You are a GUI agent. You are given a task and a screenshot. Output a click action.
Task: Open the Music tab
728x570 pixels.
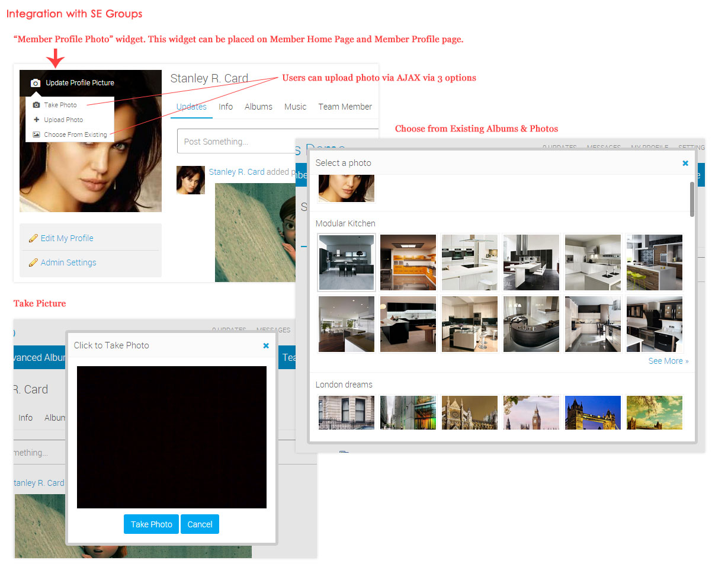point(295,107)
